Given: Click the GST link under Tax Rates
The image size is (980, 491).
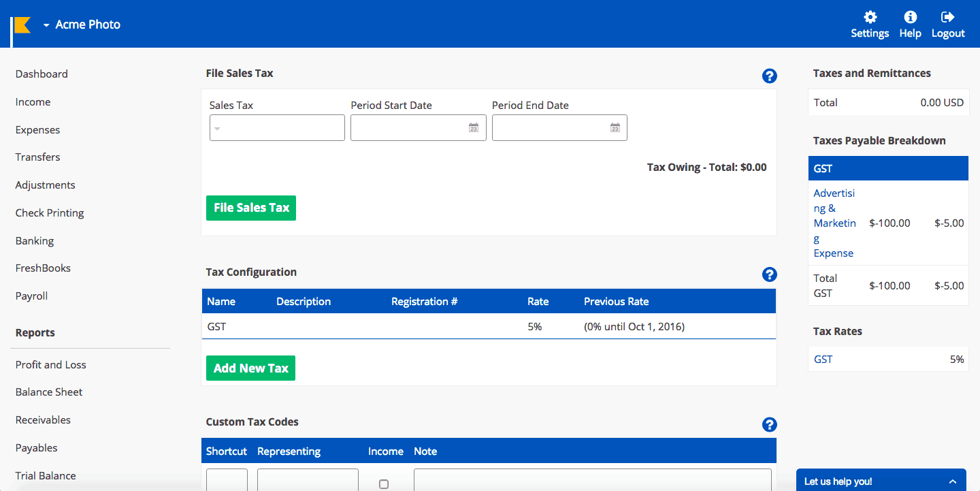Looking at the screenshot, I should tap(823, 360).
